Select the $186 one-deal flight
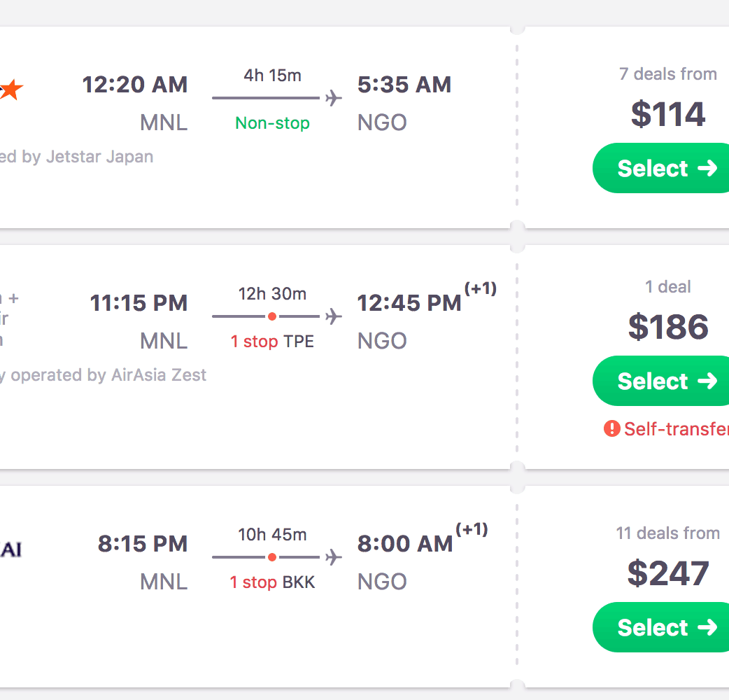The image size is (729, 700). [660, 381]
